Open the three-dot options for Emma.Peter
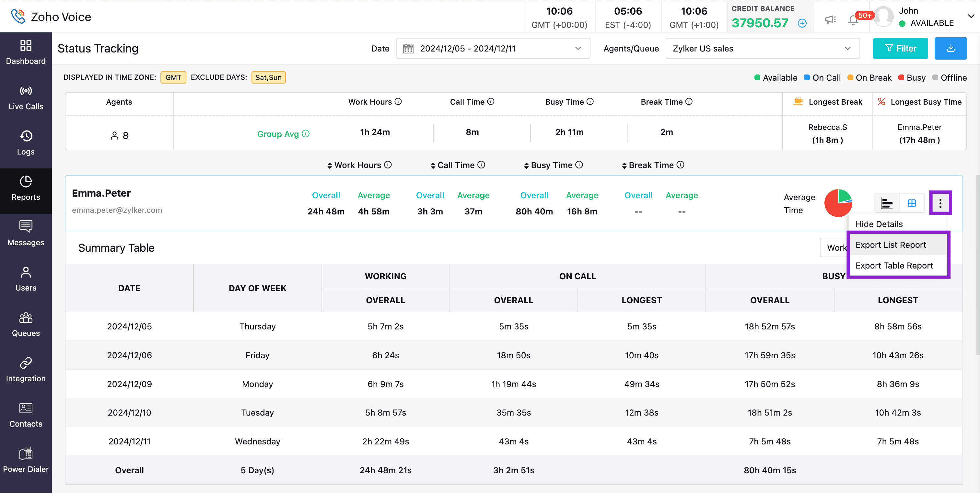Viewport: 980px width, 493px height. point(940,203)
